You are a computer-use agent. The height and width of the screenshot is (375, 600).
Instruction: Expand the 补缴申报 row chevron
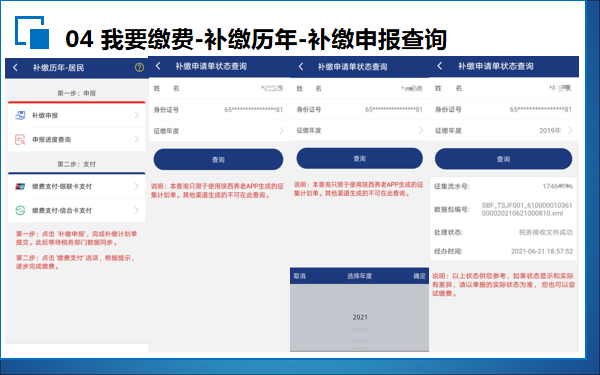pos(137,115)
